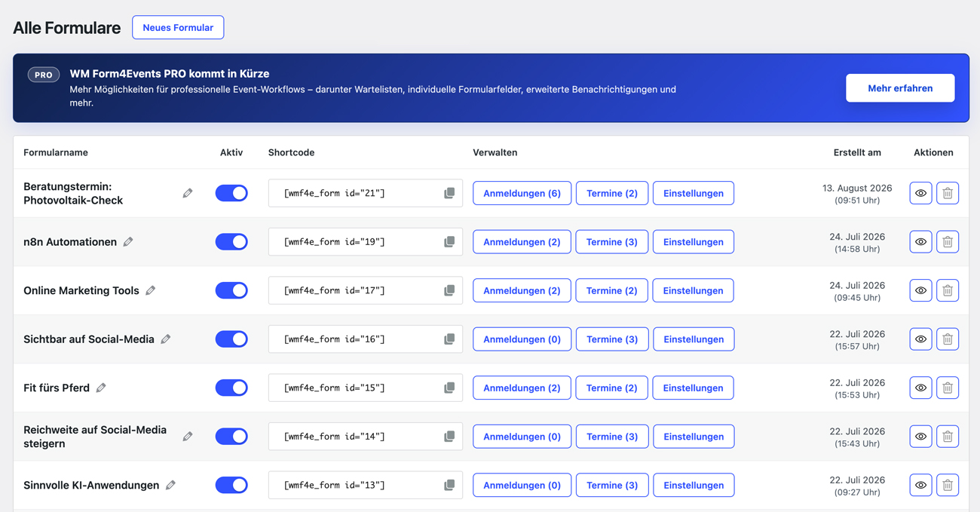This screenshot has height=512, width=980.
Task: Copy shortcode wmf4e_form id="15"
Action: point(449,388)
